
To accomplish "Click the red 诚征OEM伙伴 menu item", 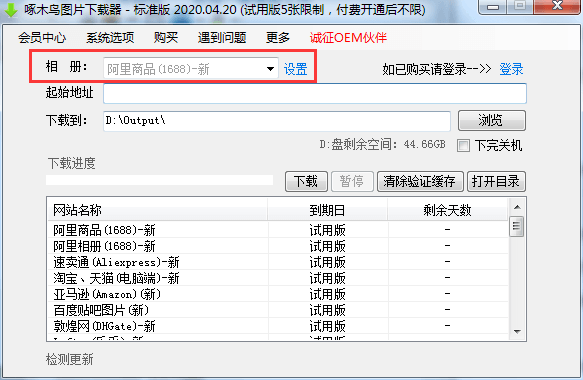I will tap(348, 38).
